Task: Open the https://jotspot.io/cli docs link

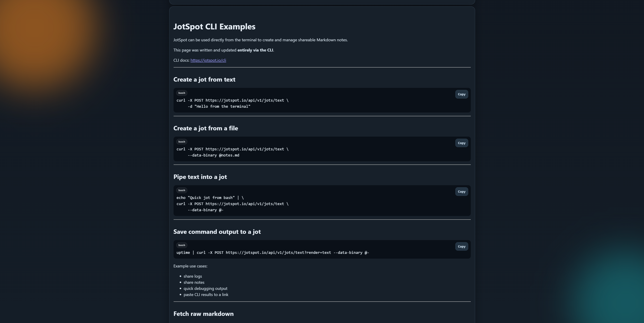Action: pyautogui.click(x=208, y=60)
